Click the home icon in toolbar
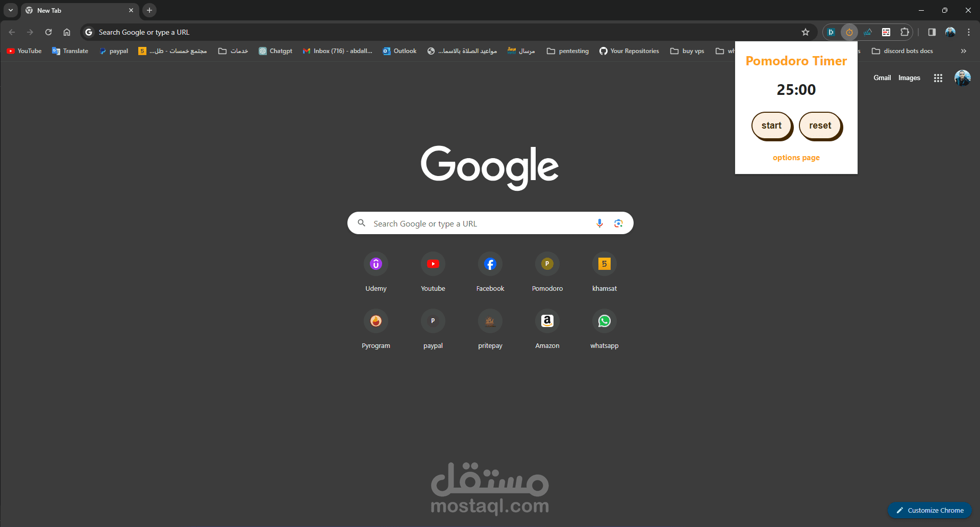The image size is (980, 527). tap(66, 32)
